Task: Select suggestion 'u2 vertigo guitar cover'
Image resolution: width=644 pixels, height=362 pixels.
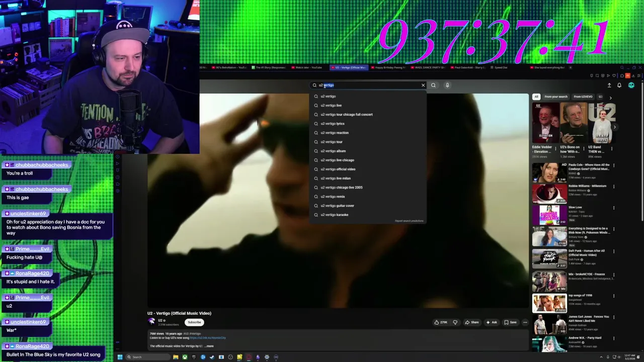Action: (x=368, y=206)
